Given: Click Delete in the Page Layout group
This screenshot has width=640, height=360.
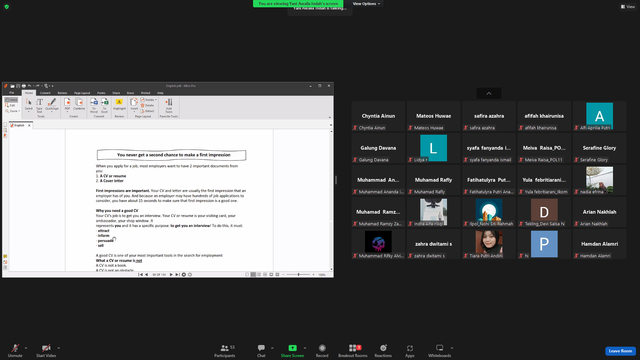Looking at the screenshot, I should [x=148, y=105].
